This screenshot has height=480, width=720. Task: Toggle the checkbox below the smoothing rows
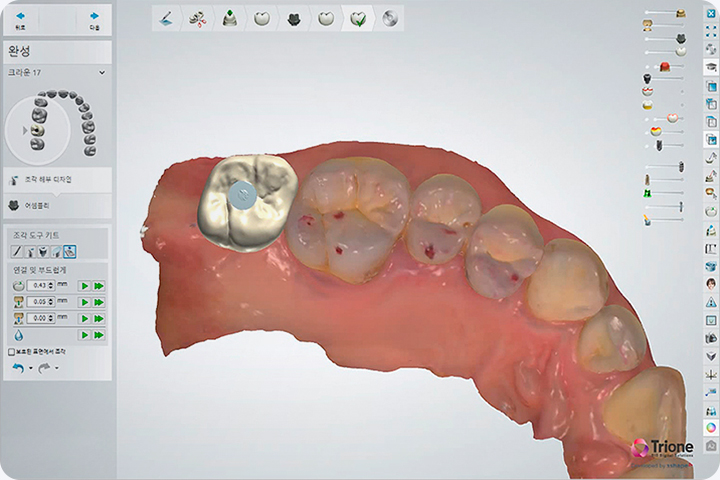pyautogui.click(x=11, y=352)
